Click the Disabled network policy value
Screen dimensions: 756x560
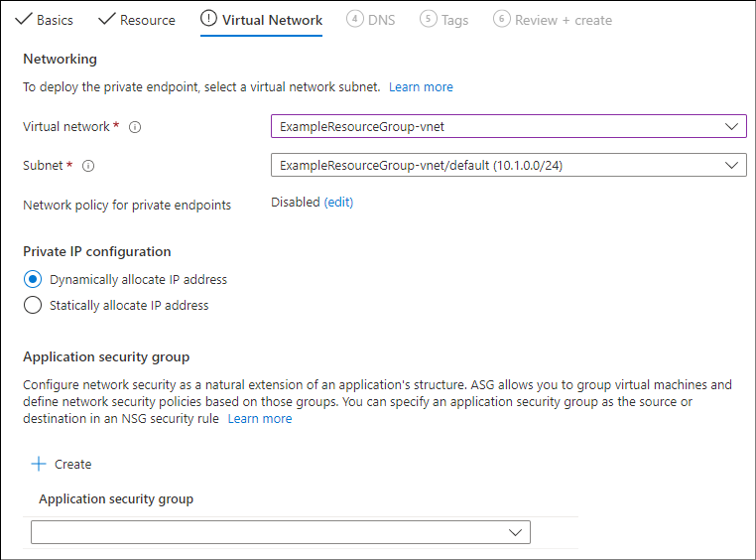[x=295, y=203]
